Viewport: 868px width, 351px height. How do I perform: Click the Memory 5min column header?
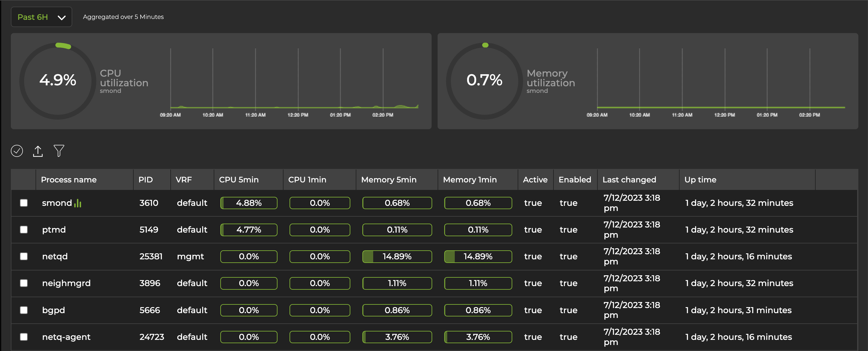pyautogui.click(x=389, y=179)
